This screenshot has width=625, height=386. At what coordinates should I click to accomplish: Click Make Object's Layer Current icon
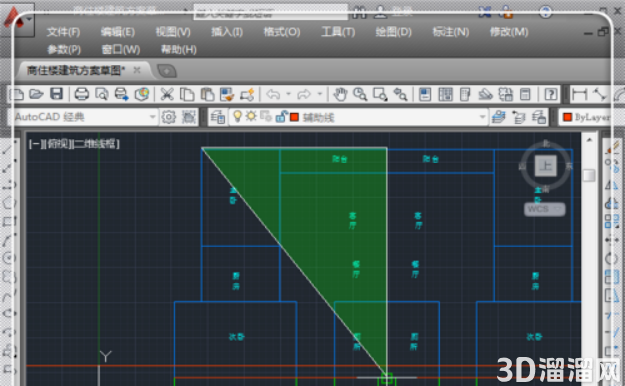tap(498, 117)
